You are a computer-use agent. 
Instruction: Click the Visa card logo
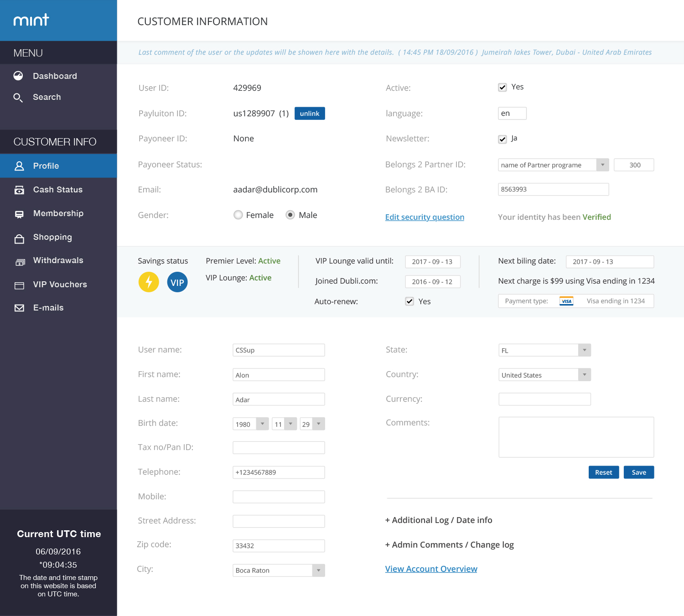pyautogui.click(x=566, y=301)
